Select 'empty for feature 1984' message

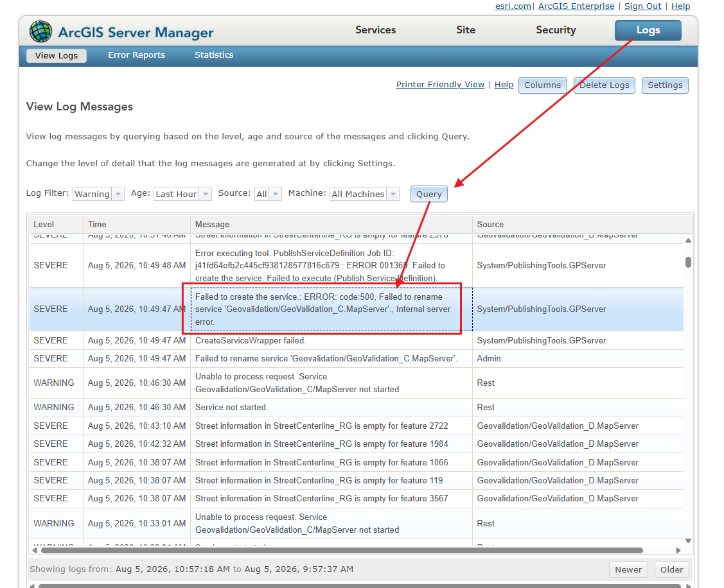pos(331,444)
